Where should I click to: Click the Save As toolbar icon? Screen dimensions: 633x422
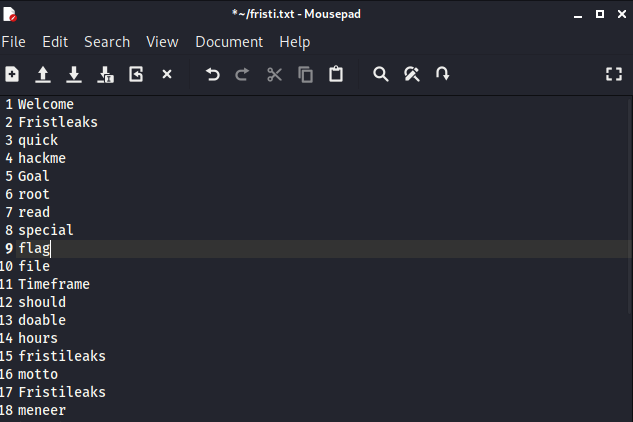[x=105, y=74]
